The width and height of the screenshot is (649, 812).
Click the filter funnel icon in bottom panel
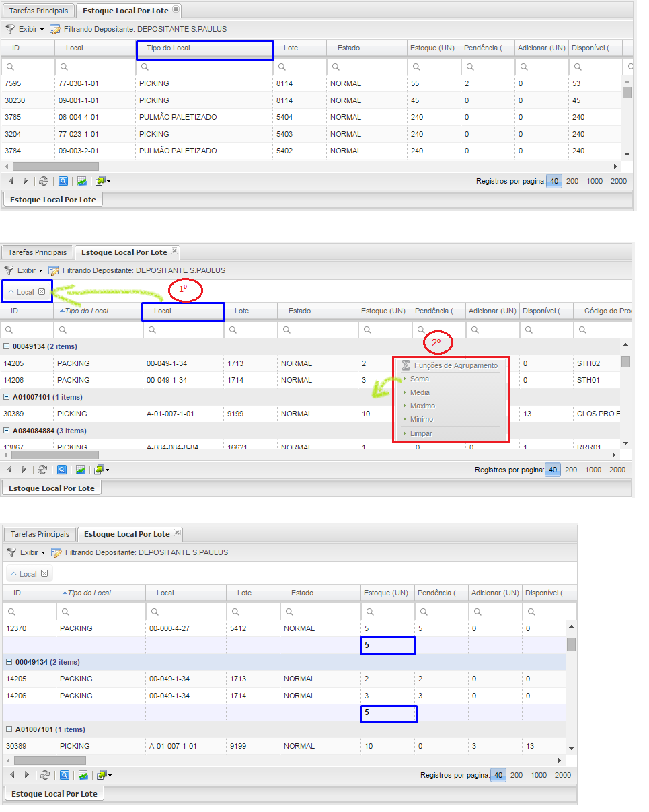point(11,552)
